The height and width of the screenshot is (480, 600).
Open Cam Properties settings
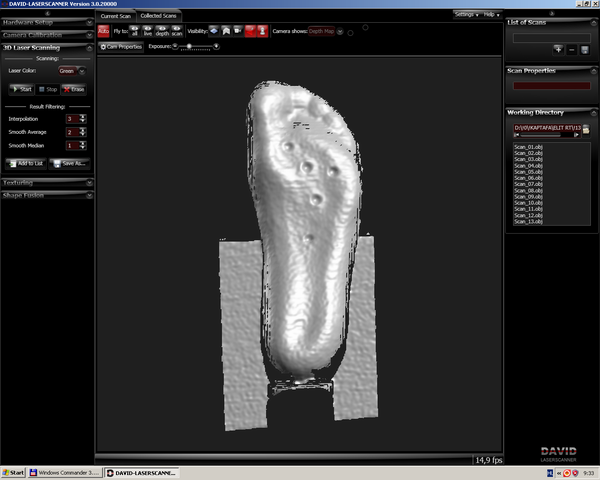[x=121, y=46]
